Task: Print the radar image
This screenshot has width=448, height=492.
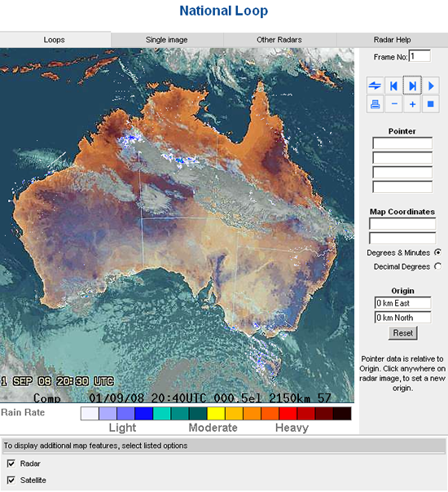Action: tap(375, 104)
